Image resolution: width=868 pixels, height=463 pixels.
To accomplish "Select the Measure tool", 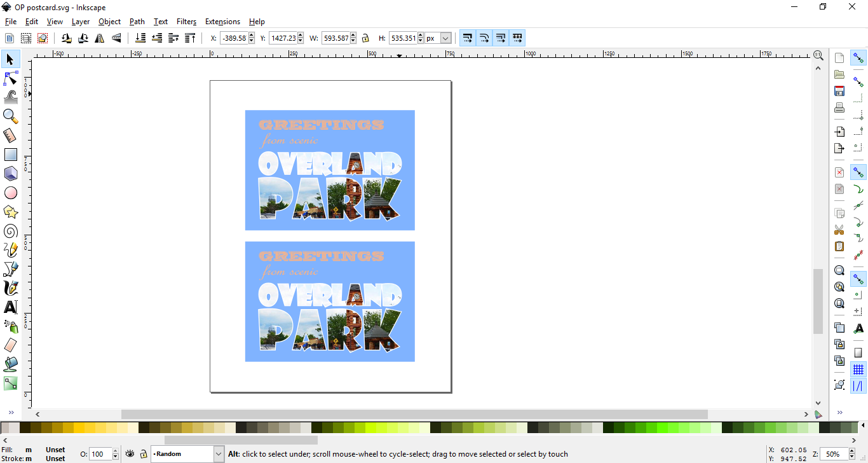I will [10, 135].
